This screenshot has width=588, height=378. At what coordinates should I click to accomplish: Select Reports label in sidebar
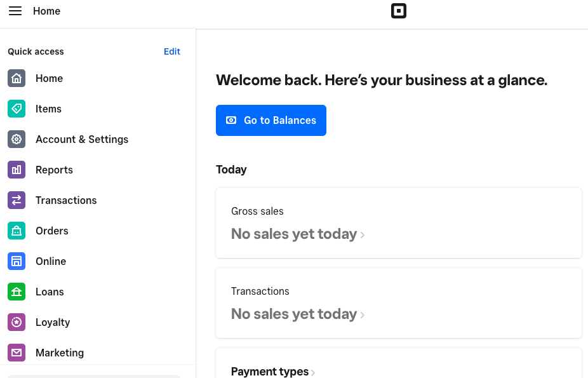pyautogui.click(x=54, y=170)
